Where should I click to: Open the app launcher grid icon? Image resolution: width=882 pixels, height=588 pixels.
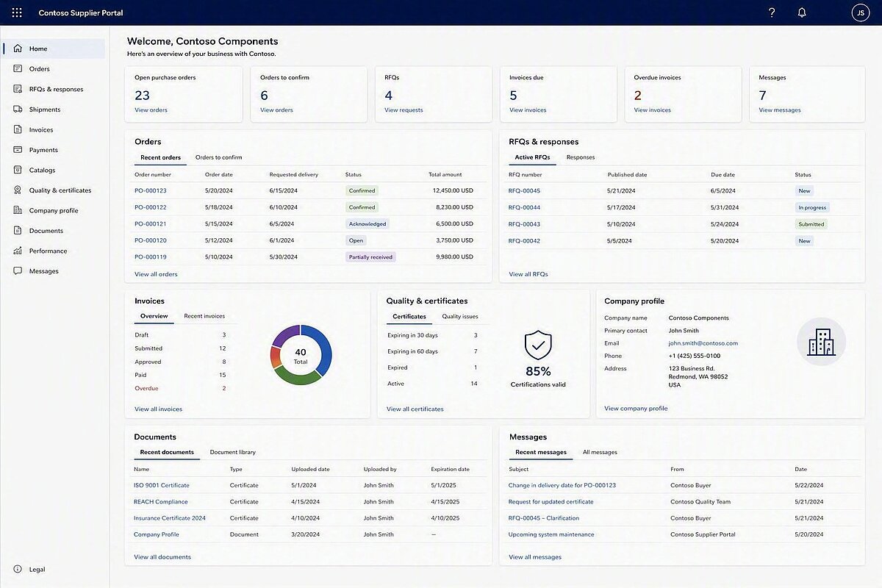click(x=17, y=12)
